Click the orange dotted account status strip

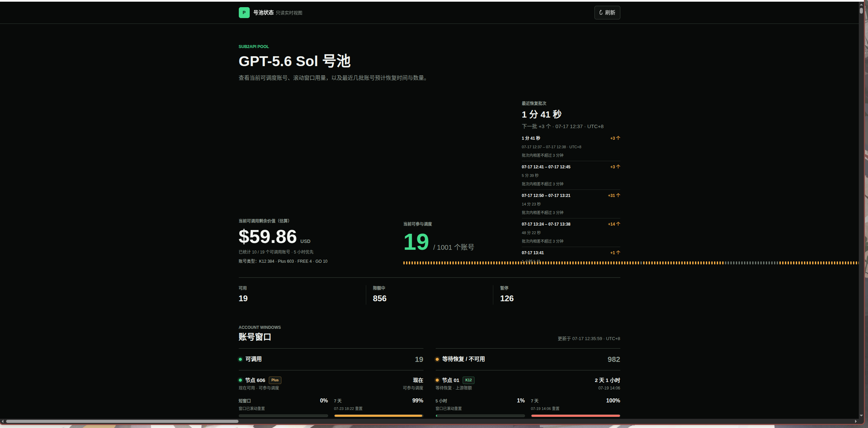point(631,263)
